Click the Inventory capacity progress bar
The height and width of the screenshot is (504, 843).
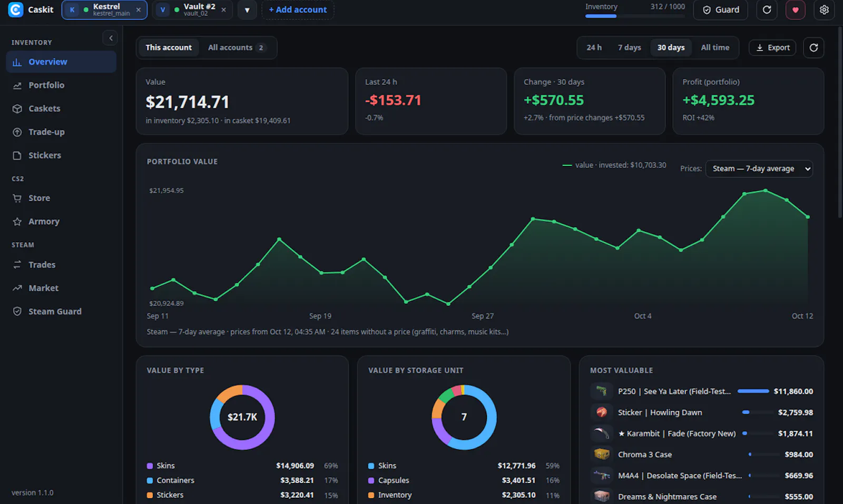(635, 16)
